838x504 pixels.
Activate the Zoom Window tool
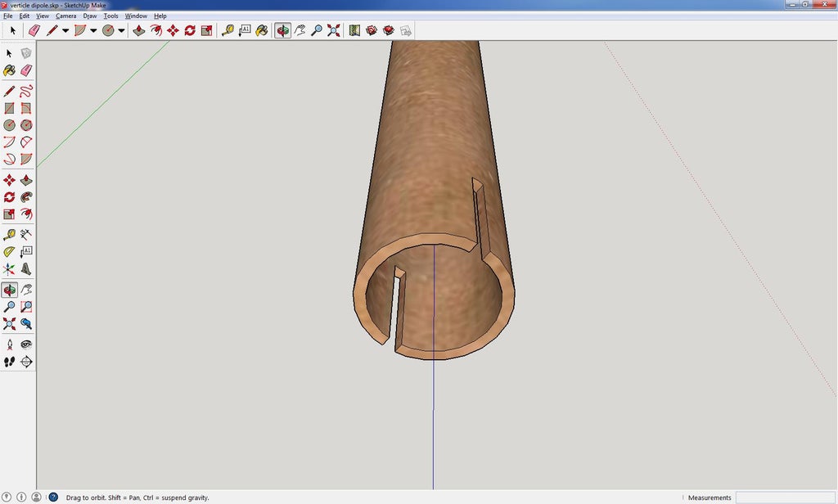[x=26, y=307]
